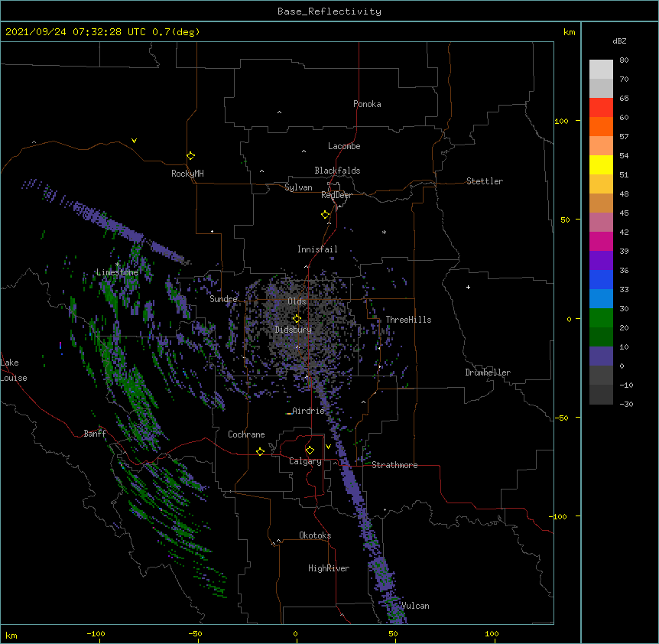The image size is (659, 644).
Task: Click the Drumheller town label
Action: tap(488, 372)
